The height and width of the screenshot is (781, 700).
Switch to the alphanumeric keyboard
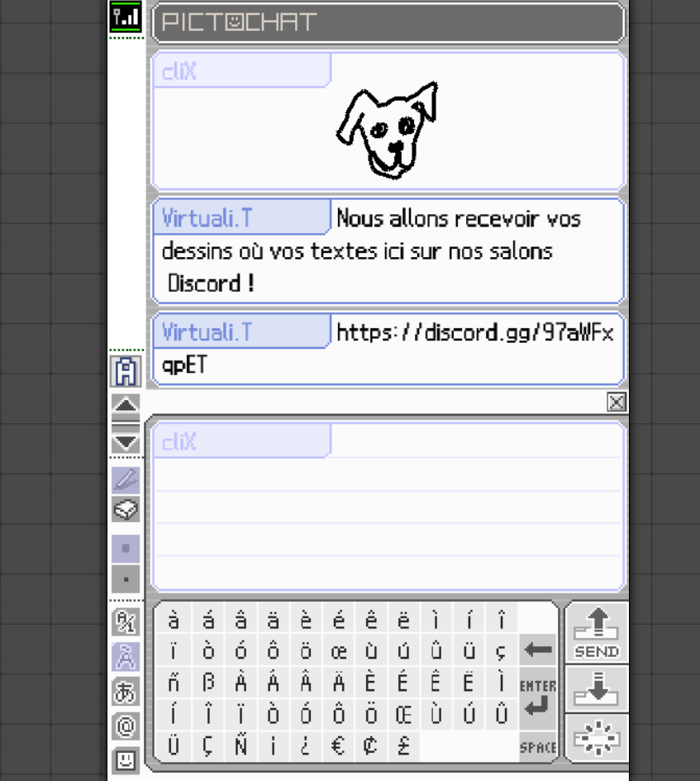pos(126,621)
